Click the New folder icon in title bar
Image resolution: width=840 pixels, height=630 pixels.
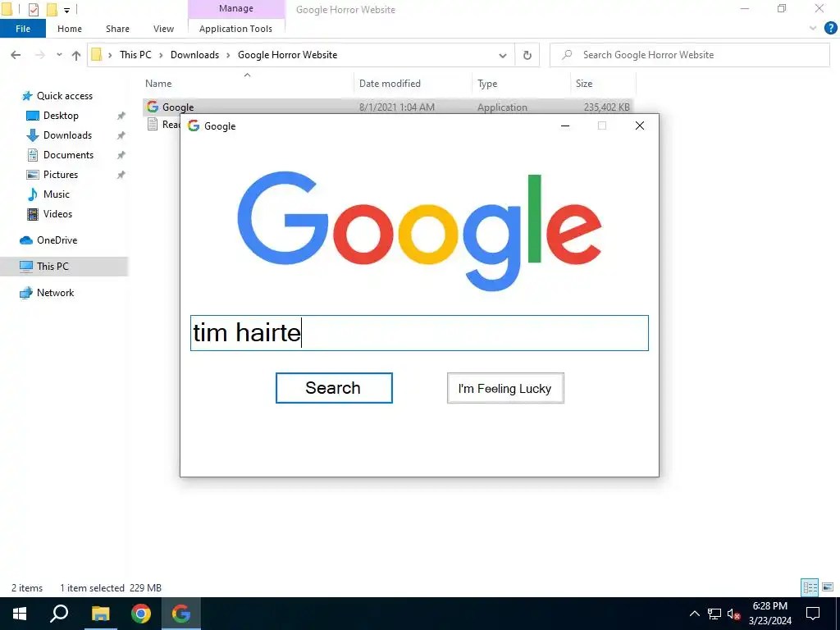click(52, 9)
